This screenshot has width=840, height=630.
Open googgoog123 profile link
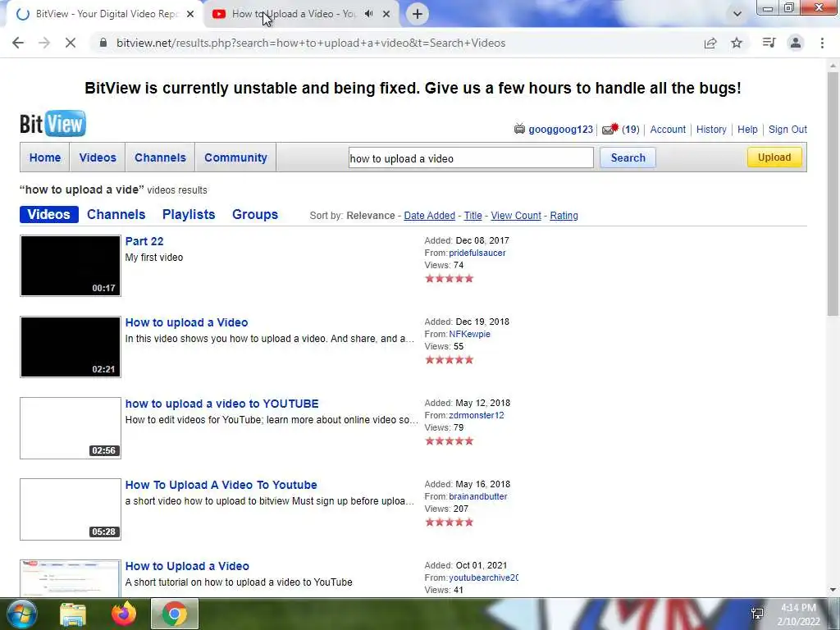[x=560, y=129]
